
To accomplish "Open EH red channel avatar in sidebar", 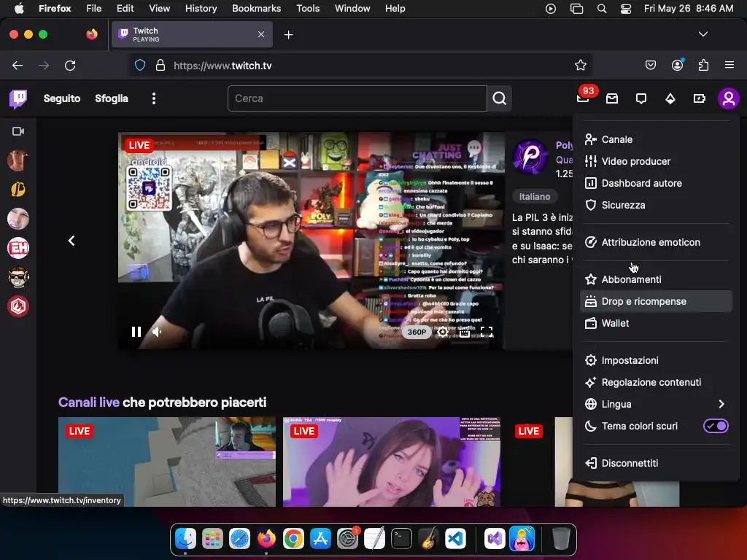I will (x=18, y=248).
